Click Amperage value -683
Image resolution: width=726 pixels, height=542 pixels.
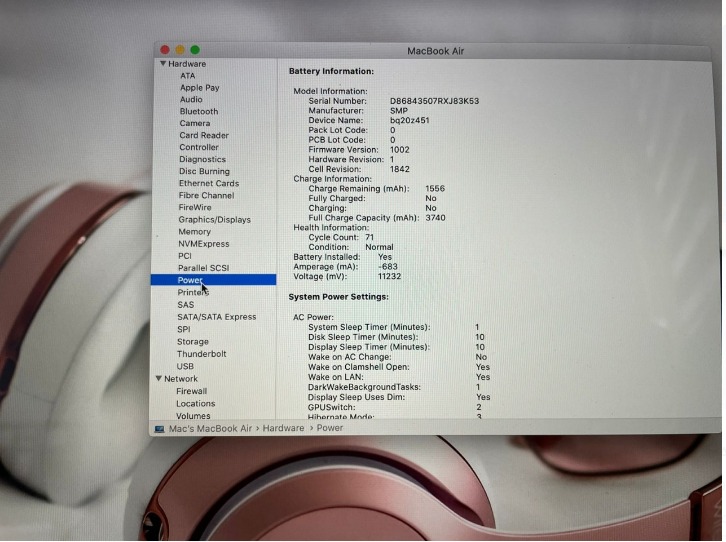click(388, 267)
